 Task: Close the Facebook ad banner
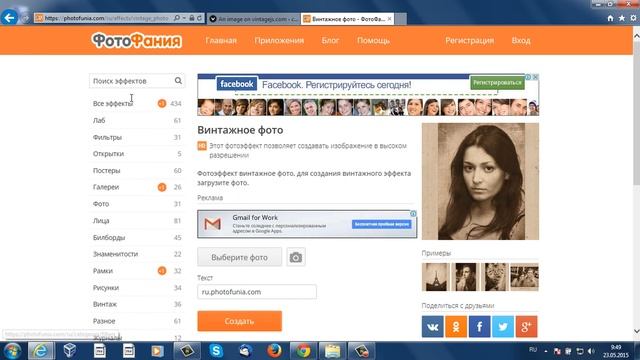pyautogui.click(x=536, y=77)
